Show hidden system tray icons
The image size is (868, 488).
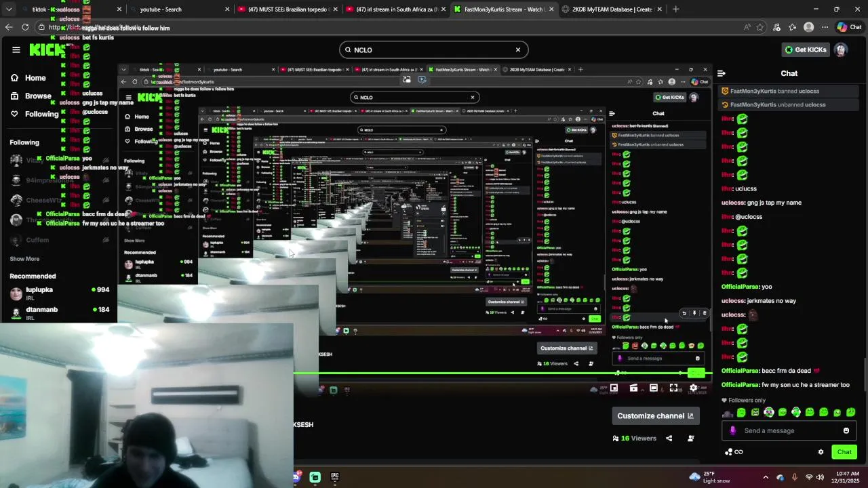tap(766, 477)
